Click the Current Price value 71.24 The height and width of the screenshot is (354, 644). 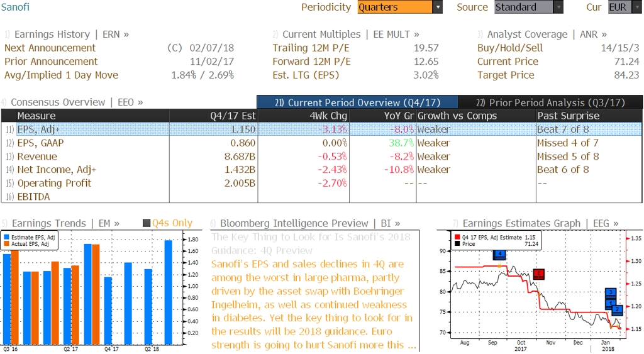(x=627, y=62)
